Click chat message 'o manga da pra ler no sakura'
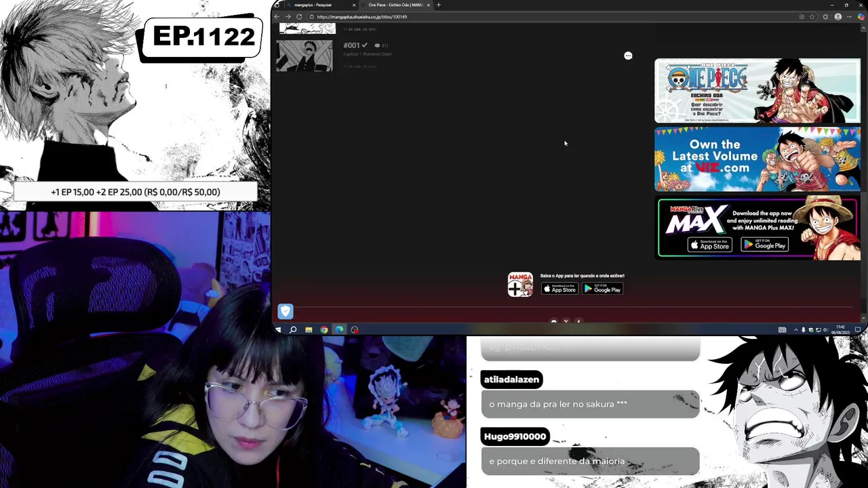Screen dimensions: 868x488 590,404
